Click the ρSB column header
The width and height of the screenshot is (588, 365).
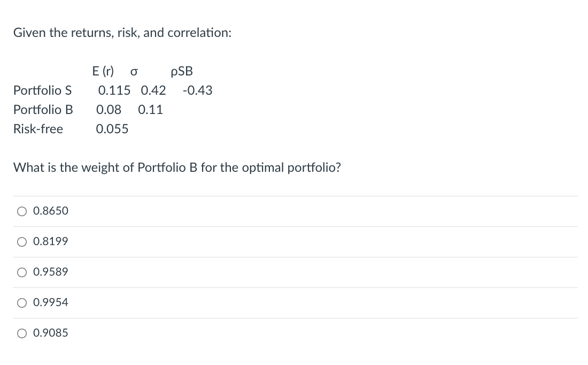tap(182, 71)
